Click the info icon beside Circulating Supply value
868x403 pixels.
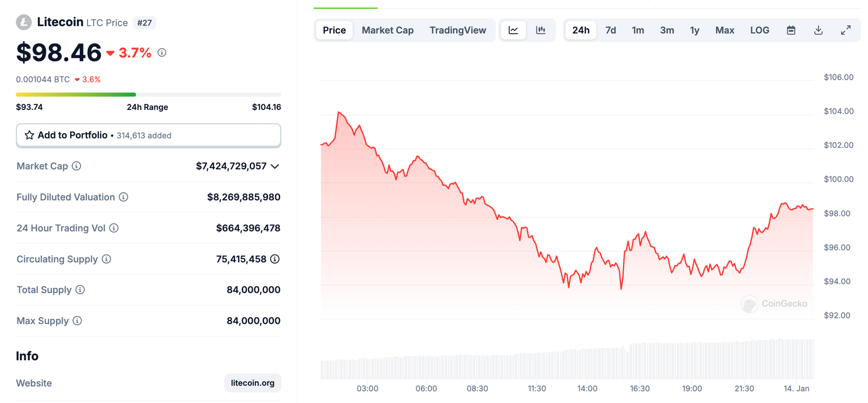click(x=275, y=259)
